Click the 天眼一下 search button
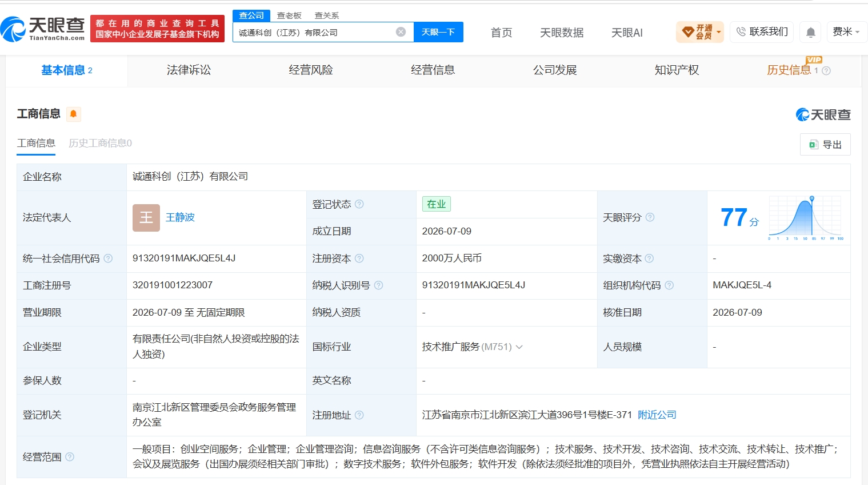 (438, 32)
